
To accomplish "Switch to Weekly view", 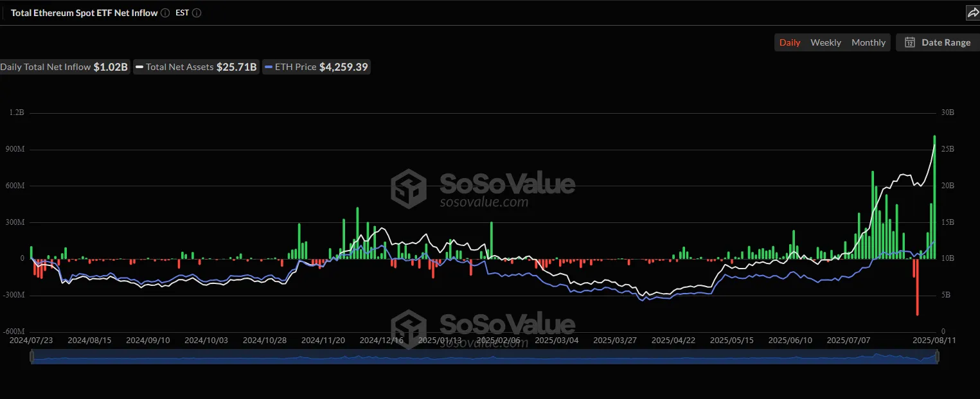I will coord(825,42).
